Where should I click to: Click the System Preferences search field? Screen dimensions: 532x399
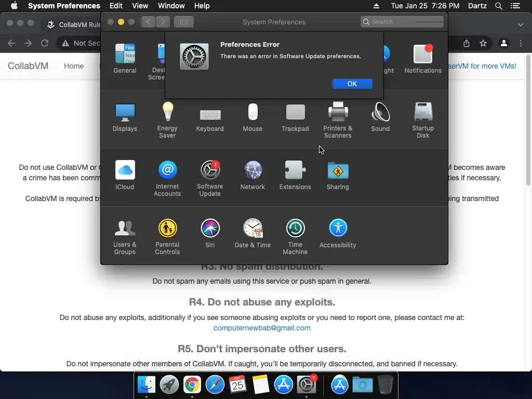click(x=402, y=22)
